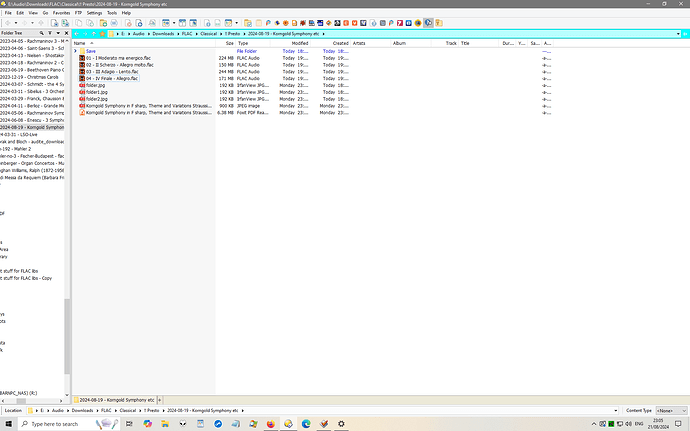
Task: Open the Task View taskbar icon
Action: (x=129, y=424)
